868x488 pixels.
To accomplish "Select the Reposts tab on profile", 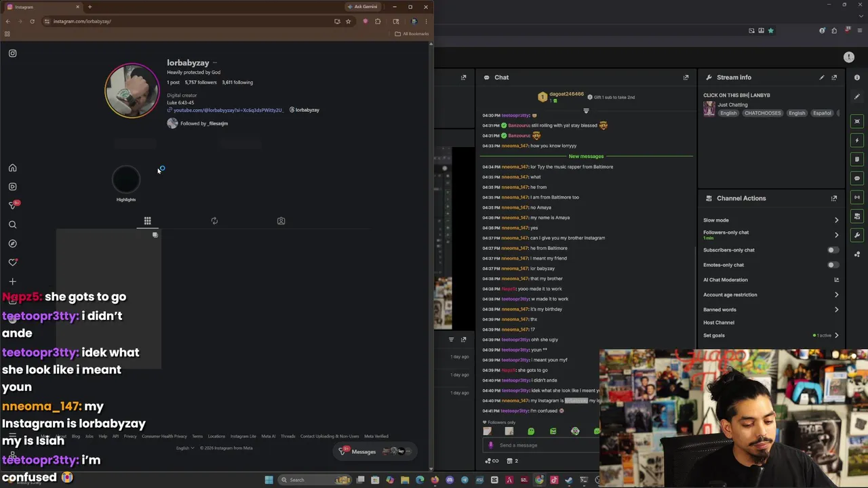I will (214, 221).
